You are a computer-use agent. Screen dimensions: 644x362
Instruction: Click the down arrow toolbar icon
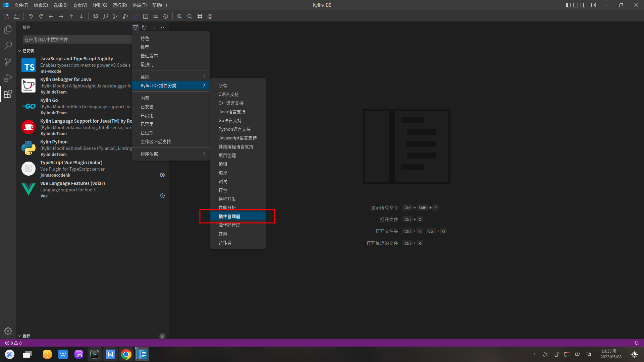(81, 16)
